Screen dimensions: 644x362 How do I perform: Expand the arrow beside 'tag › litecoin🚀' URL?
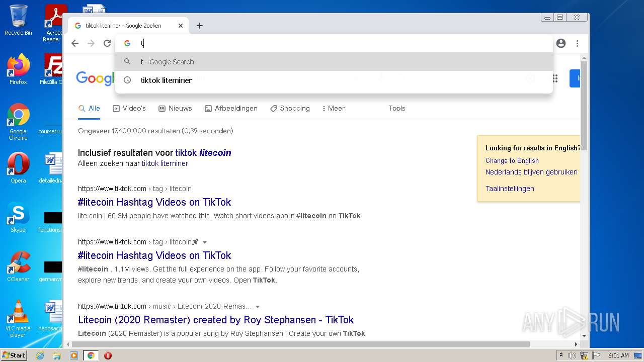(205, 242)
